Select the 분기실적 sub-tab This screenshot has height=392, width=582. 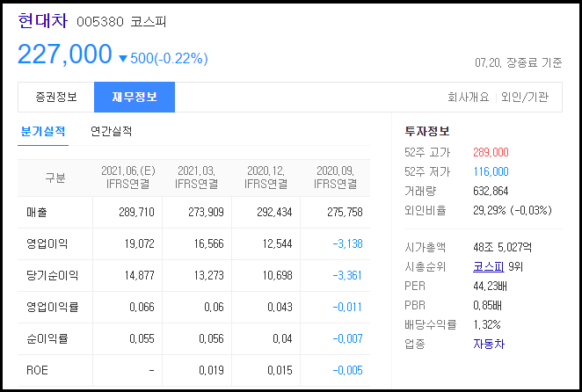(43, 132)
